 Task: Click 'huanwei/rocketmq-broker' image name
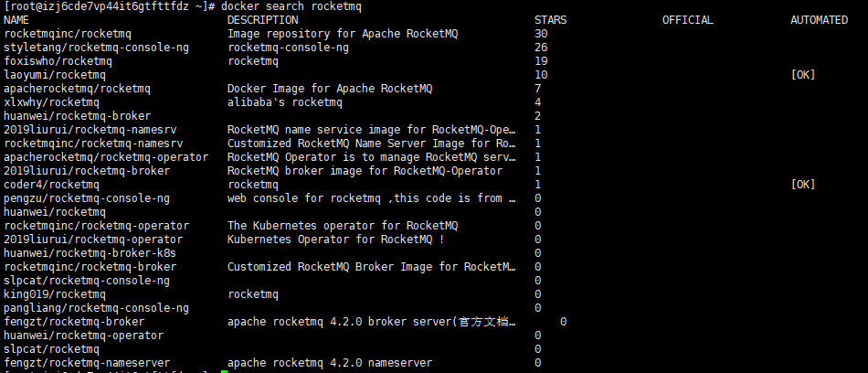tap(77, 116)
